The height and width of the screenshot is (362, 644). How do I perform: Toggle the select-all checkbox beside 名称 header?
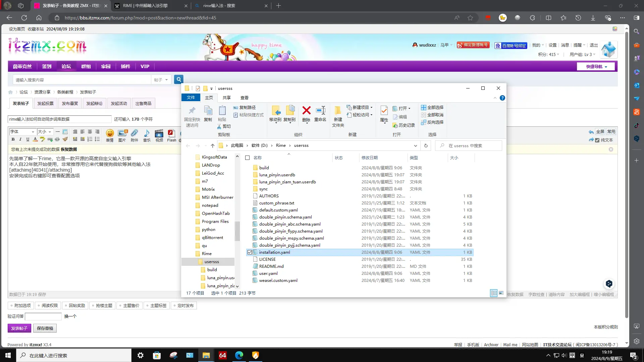coord(248,158)
